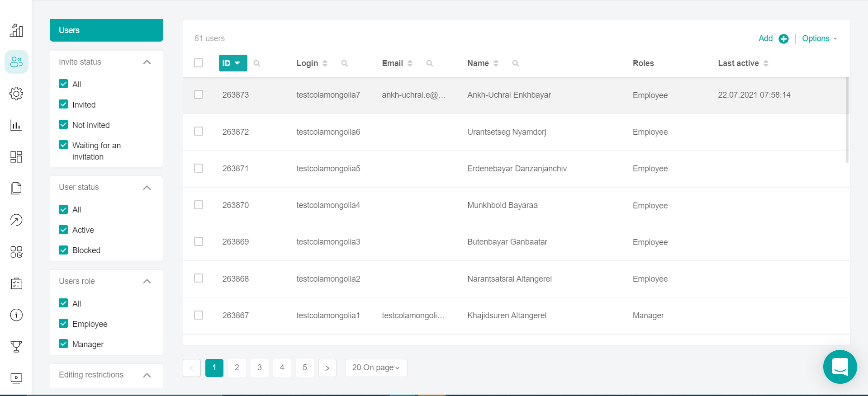Open the growth chart icon in sidebar
The width and height of the screenshot is (868, 396).
point(16,30)
